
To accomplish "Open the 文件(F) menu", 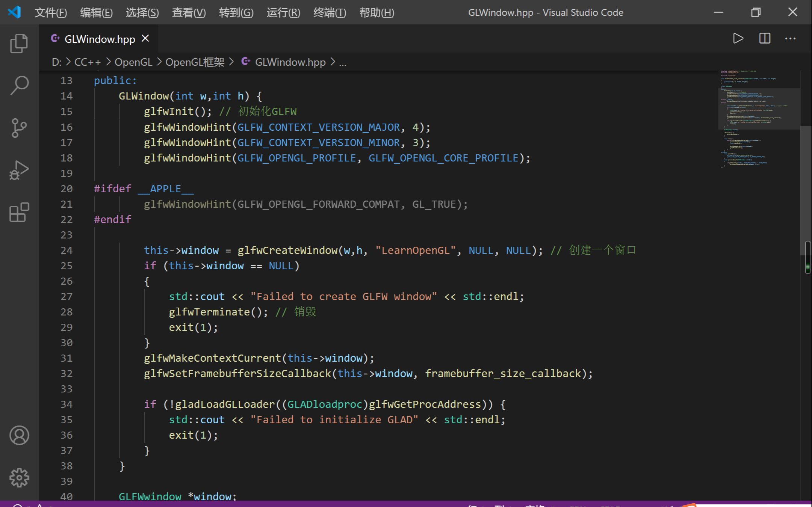I will (51, 13).
